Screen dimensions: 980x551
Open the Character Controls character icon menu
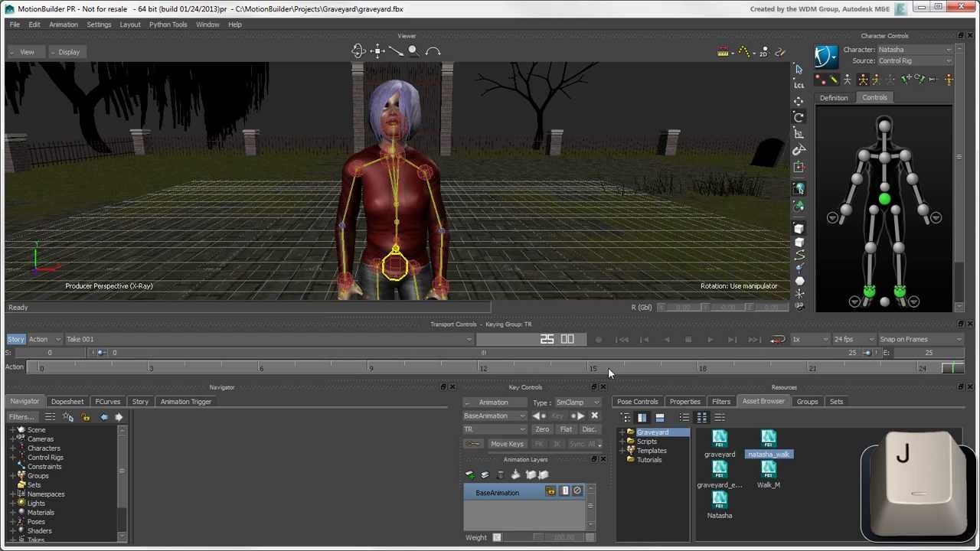(825, 55)
